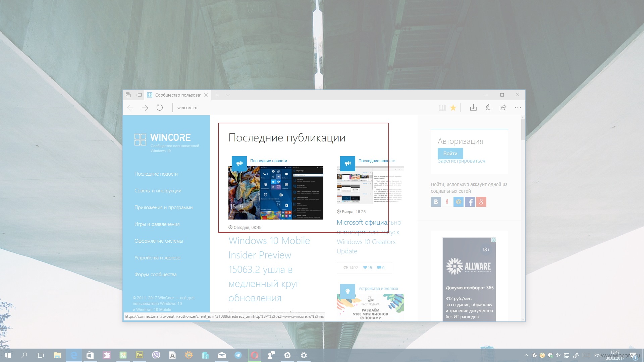The width and height of the screenshot is (644, 362).
Task: Close the Сообщество пользователей tab
Action: click(x=206, y=95)
